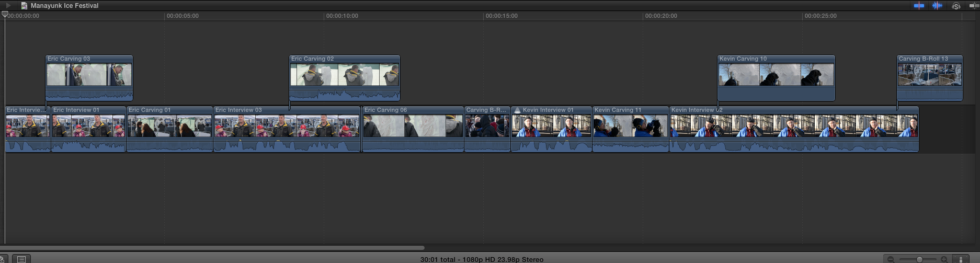980x263 pixels.
Task: Click the zoom in magnifier icon
Action: [944, 259]
